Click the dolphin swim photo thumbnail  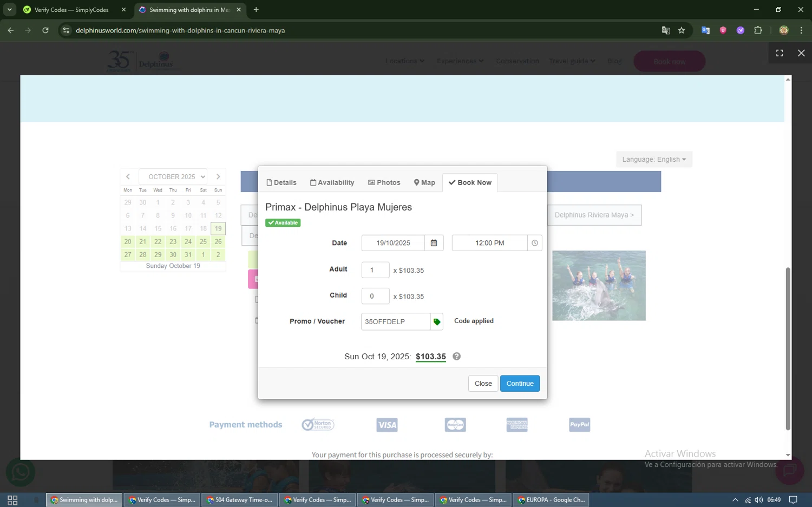(599, 286)
